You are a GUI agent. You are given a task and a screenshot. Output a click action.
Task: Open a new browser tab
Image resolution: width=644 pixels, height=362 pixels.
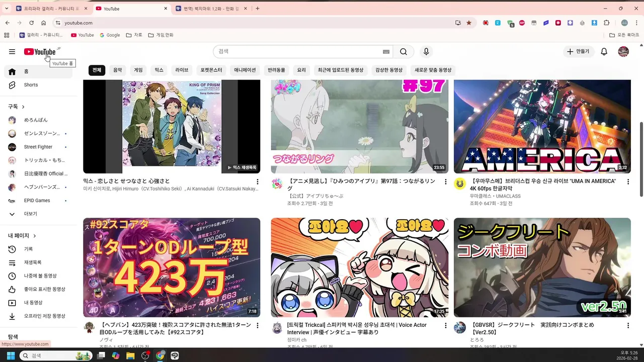pos(258,9)
